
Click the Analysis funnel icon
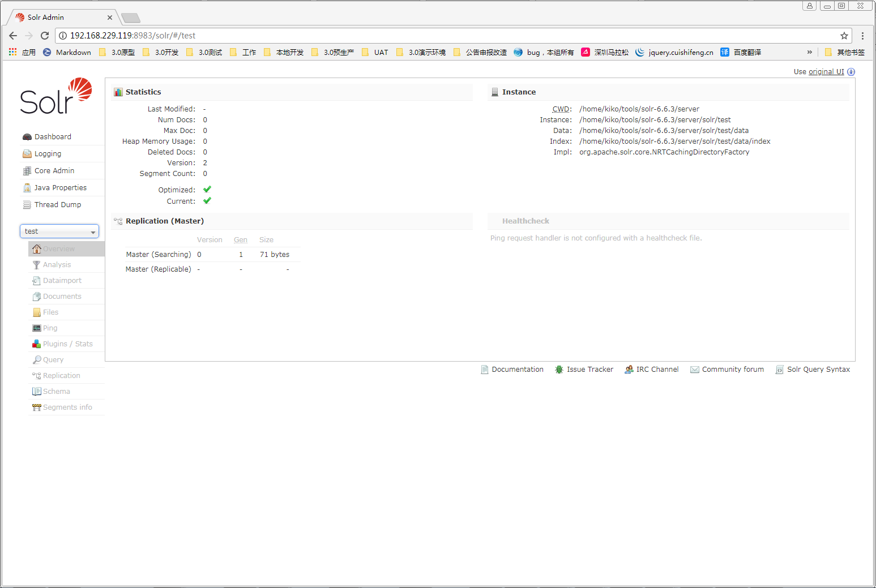point(37,265)
